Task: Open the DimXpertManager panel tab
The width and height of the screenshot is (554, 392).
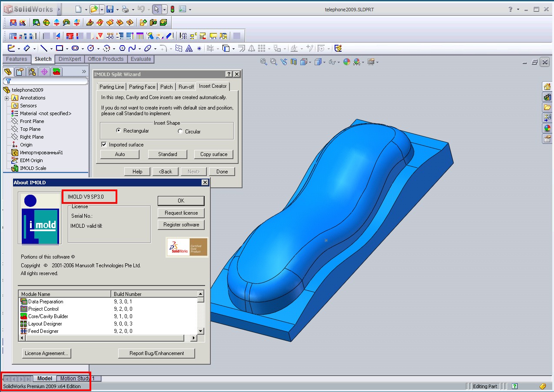Action: click(44, 72)
